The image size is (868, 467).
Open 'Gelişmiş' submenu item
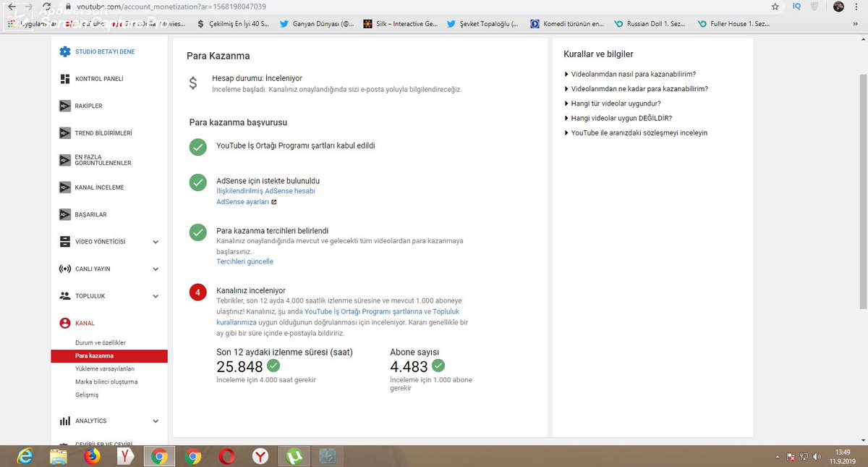click(87, 395)
